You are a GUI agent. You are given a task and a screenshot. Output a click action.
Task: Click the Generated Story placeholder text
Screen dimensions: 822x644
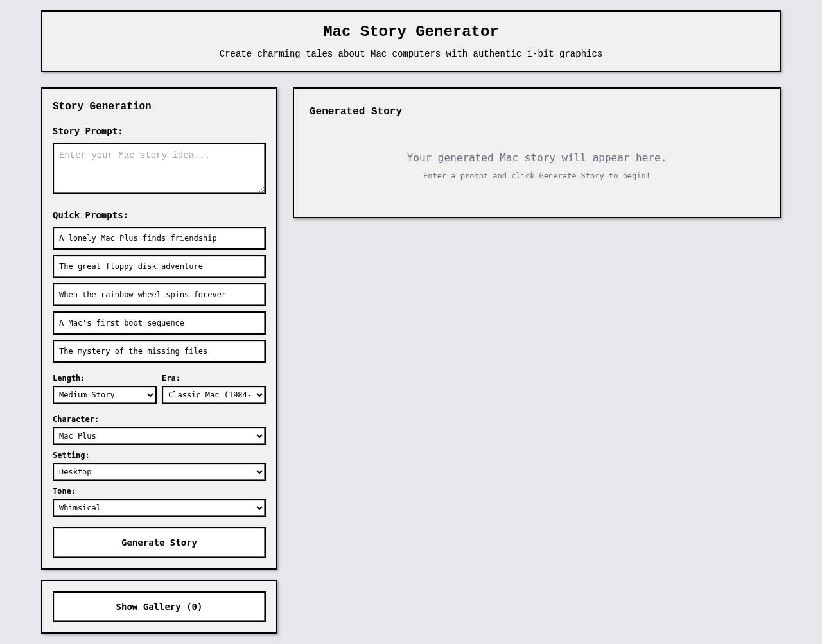536,157
